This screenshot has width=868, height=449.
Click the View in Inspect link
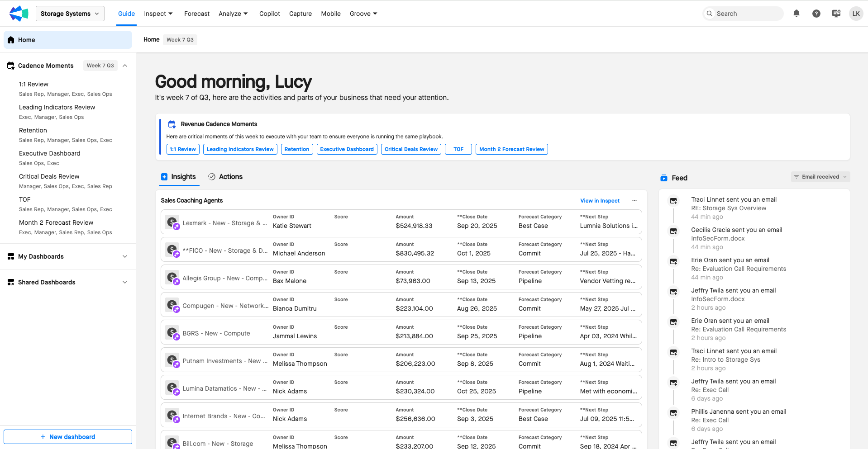pos(600,201)
